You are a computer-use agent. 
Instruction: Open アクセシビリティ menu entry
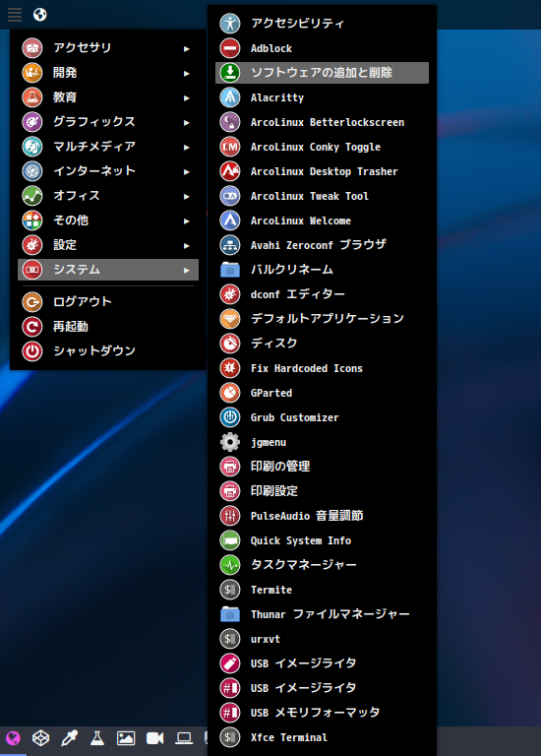coord(322,24)
